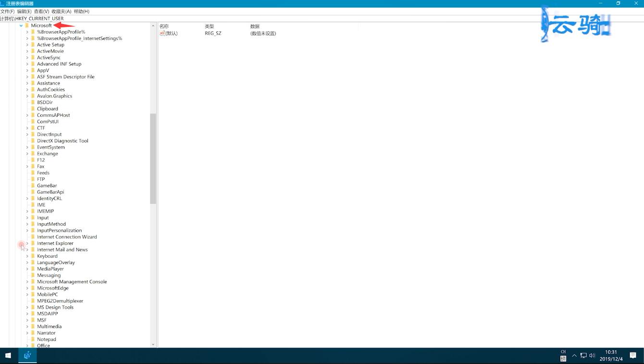
Task: Click the Registry Editor taskbar icon
Action: (x=27, y=356)
